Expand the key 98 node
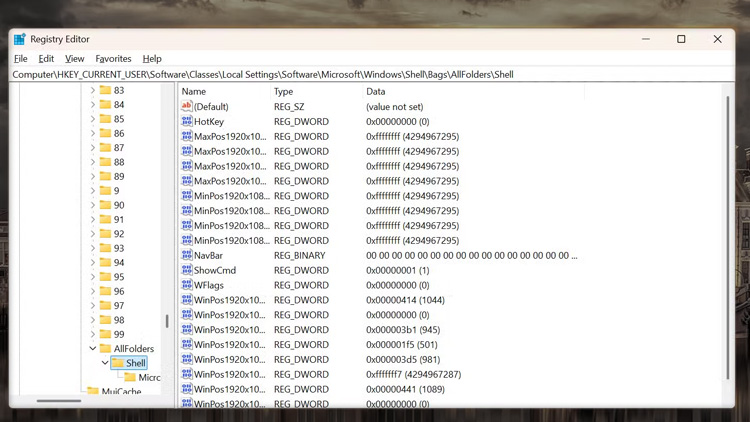The width and height of the screenshot is (750, 422). pos(93,320)
